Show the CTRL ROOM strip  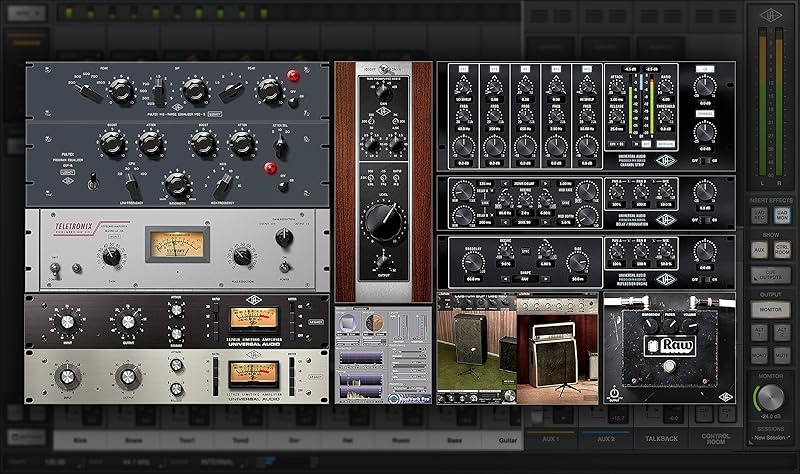(782, 250)
